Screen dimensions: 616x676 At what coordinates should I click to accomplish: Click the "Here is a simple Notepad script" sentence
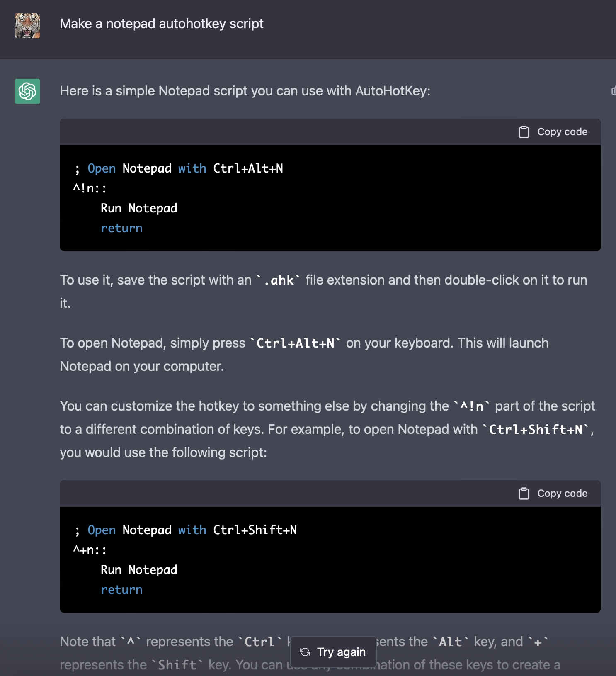tap(245, 91)
